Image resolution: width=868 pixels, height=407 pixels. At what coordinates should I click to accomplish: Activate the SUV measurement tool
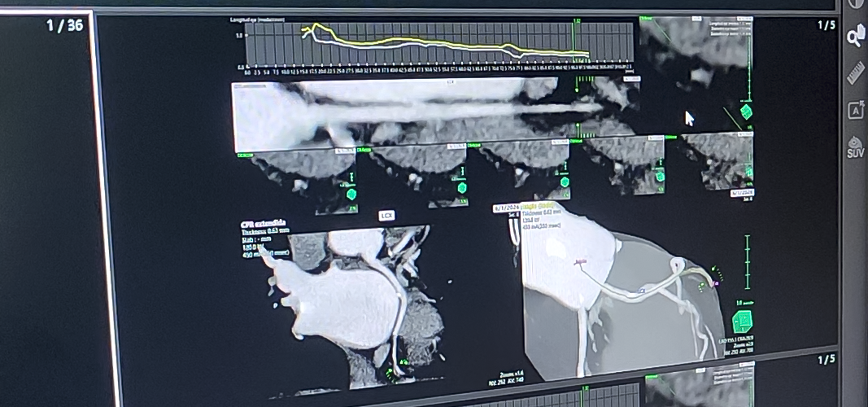pyautogui.click(x=856, y=147)
